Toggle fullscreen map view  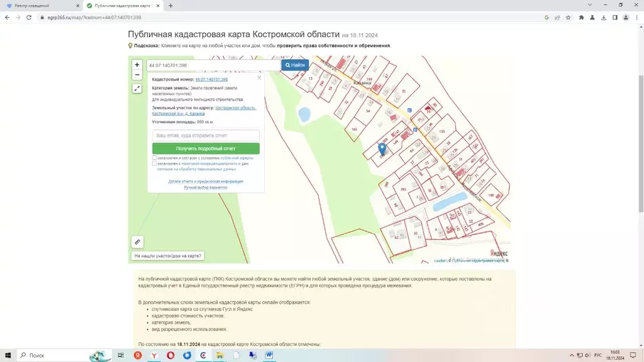(x=136, y=88)
